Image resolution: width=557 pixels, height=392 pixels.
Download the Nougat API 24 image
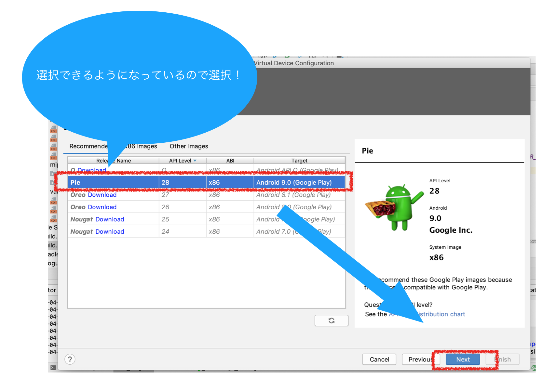pos(110,232)
